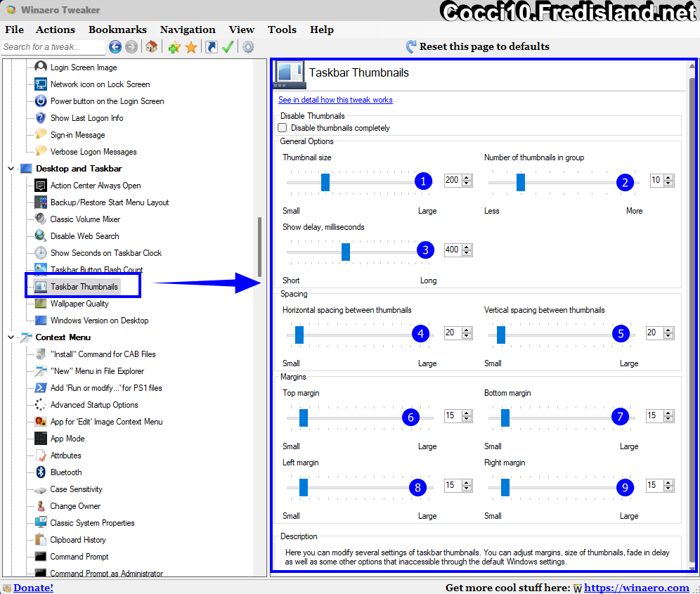
Task: Decrease Right margin spinner value
Action: click(668, 488)
